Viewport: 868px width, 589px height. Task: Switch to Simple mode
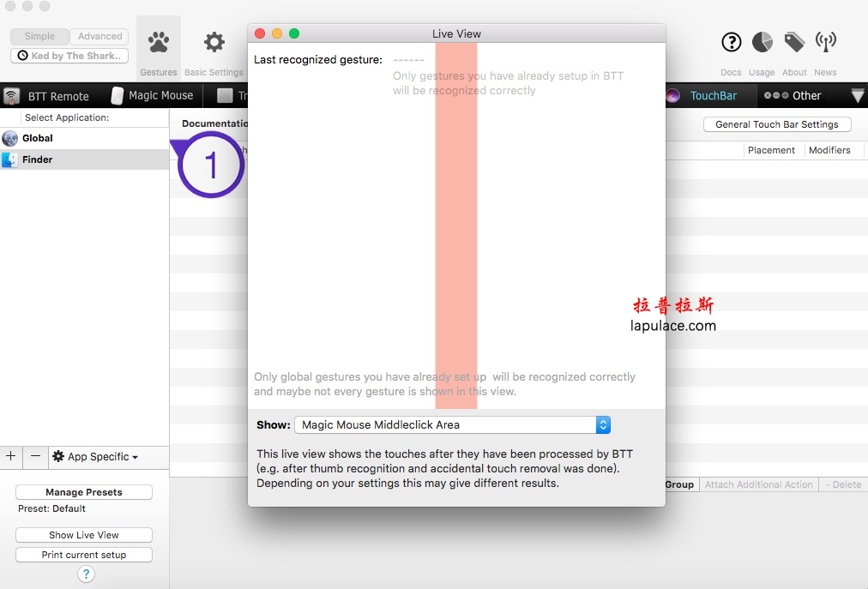(x=39, y=37)
